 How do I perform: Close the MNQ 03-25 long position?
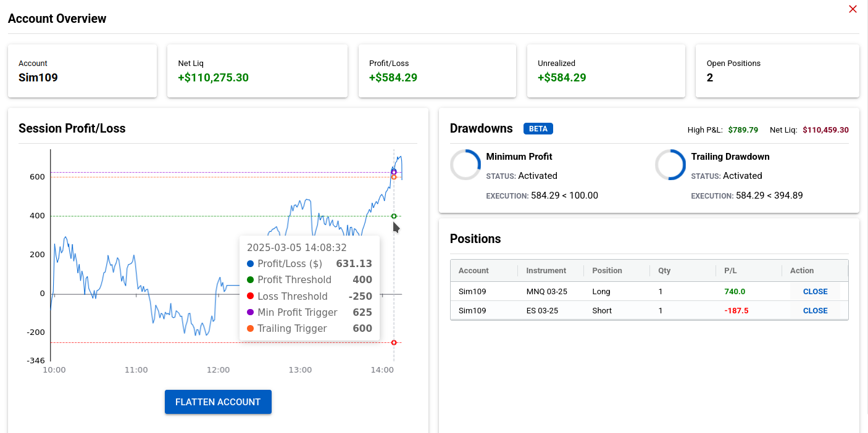coord(815,291)
